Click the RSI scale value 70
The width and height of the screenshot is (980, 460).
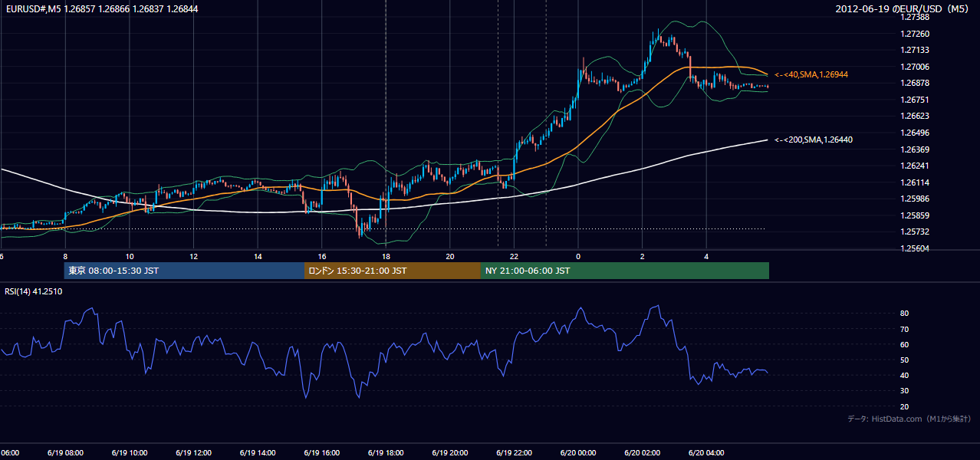coord(905,329)
